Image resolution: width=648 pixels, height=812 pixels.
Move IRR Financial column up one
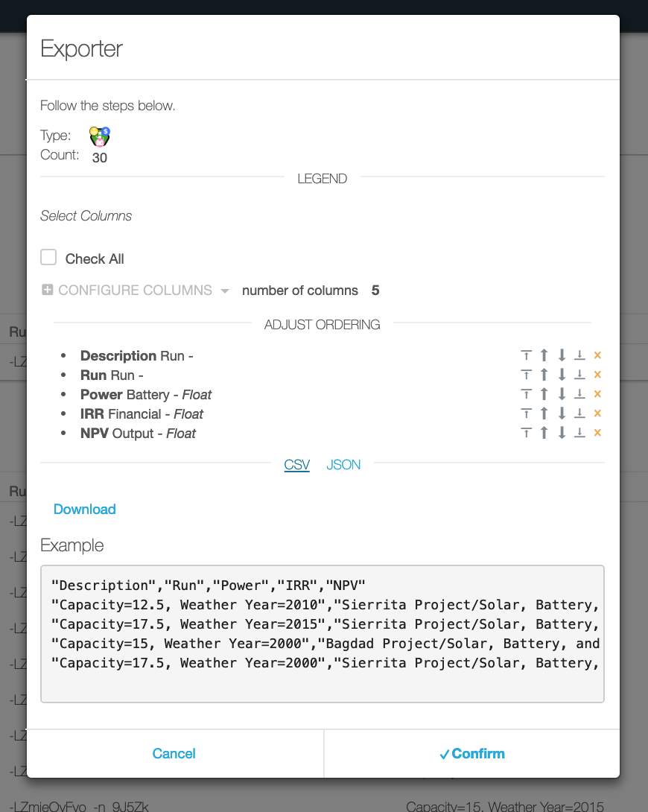tap(544, 413)
